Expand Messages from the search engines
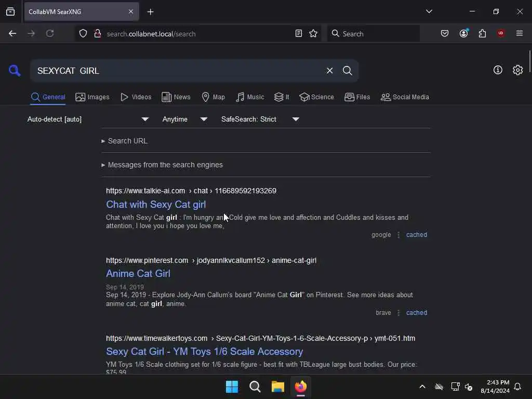The height and width of the screenshot is (399, 532). [x=162, y=165]
